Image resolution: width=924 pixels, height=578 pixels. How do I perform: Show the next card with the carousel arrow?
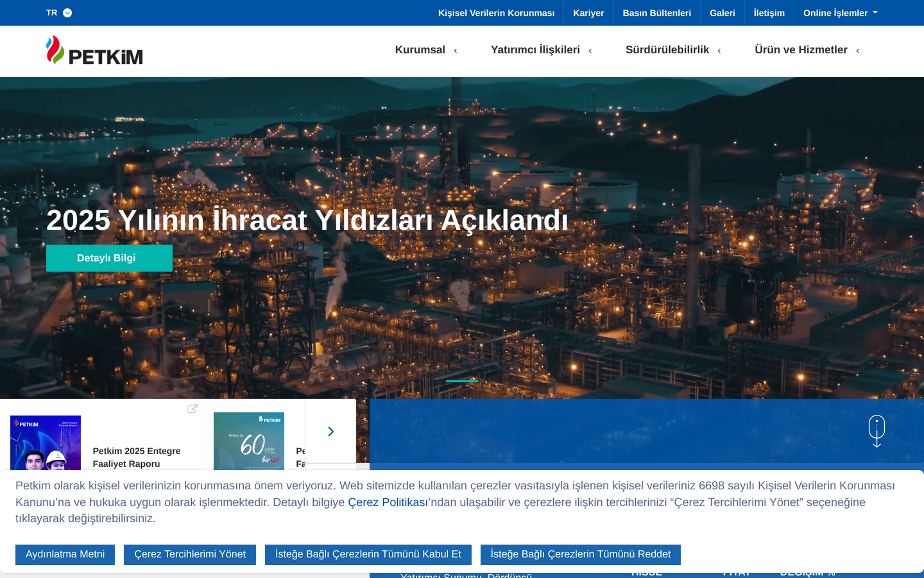tap(330, 432)
